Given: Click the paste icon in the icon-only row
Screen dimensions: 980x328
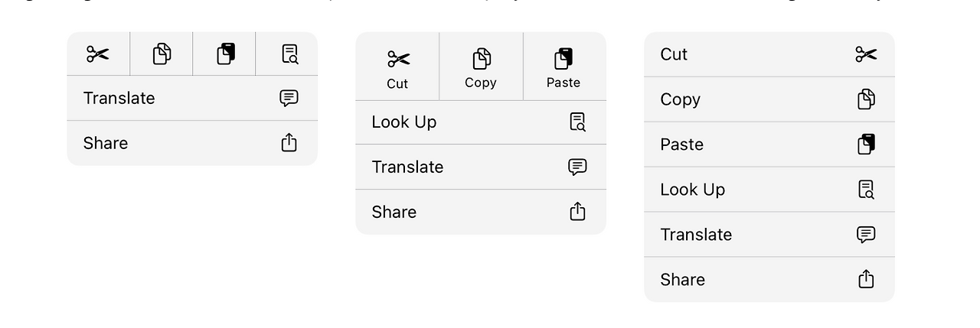Looking at the screenshot, I should tap(225, 54).
